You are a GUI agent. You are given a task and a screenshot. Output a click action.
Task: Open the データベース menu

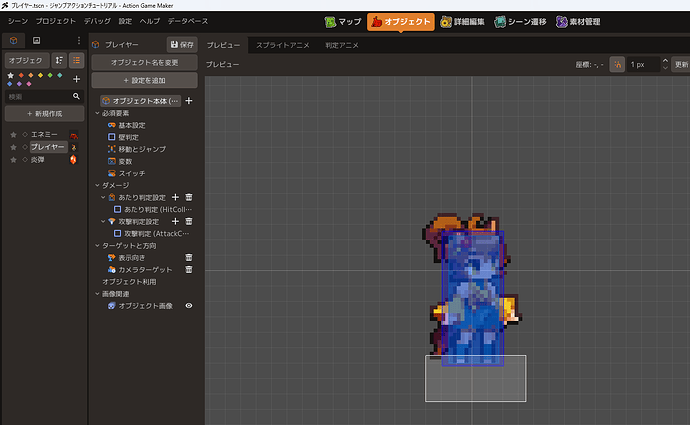(187, 21)
